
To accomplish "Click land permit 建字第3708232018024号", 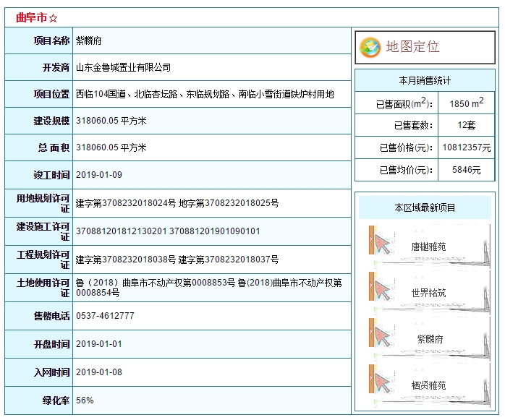I will pyautogui.click(x=126, y=203).
